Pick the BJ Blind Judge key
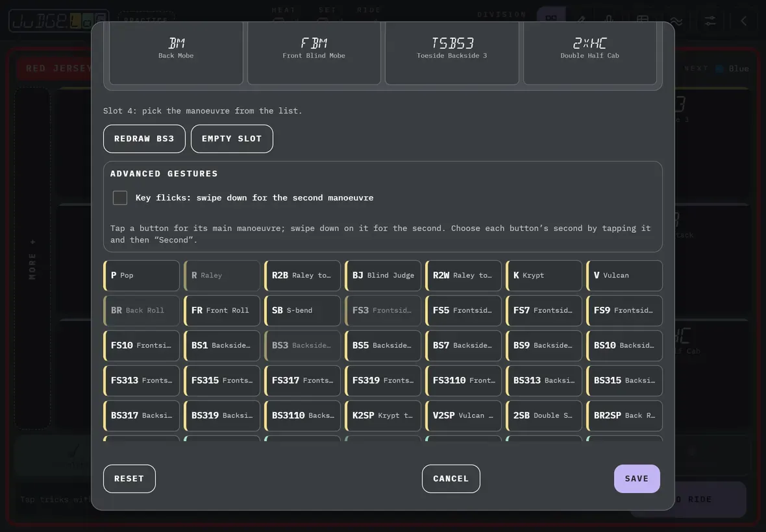 tap(383, 275)
